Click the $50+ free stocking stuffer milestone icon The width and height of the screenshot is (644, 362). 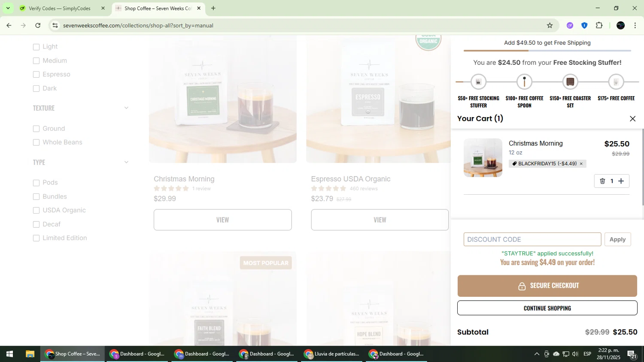[x=478, y=81]
